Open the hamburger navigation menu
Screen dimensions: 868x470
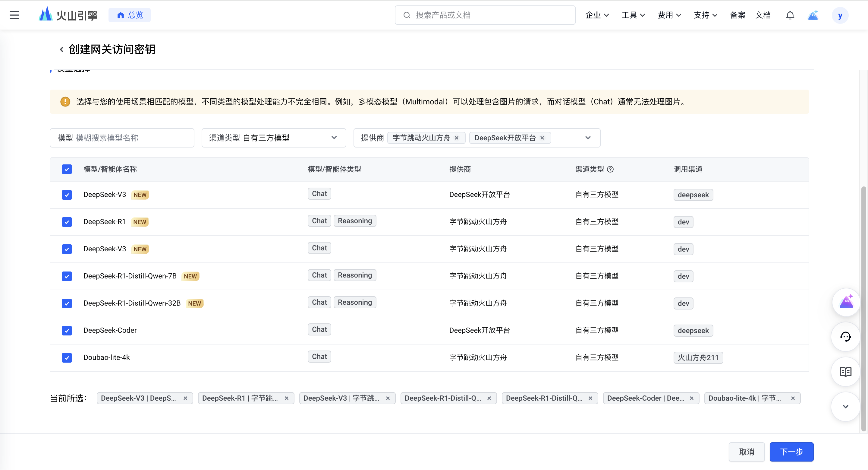(14, 15)
